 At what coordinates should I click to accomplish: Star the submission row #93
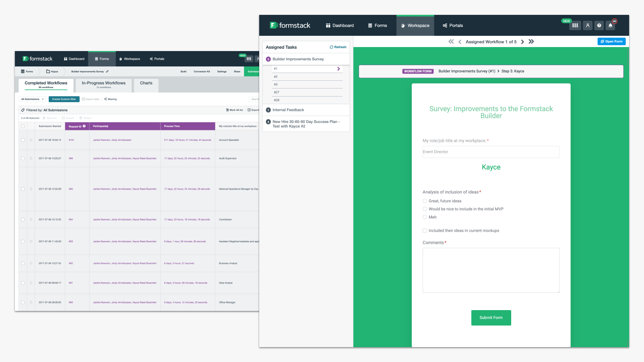coord(31,241)
